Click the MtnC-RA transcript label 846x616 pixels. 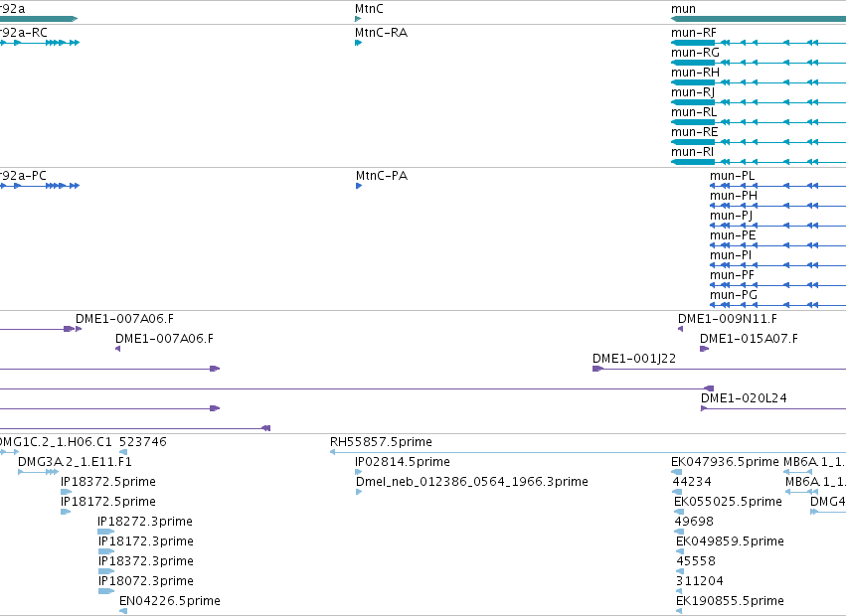(x=381, y=33)
